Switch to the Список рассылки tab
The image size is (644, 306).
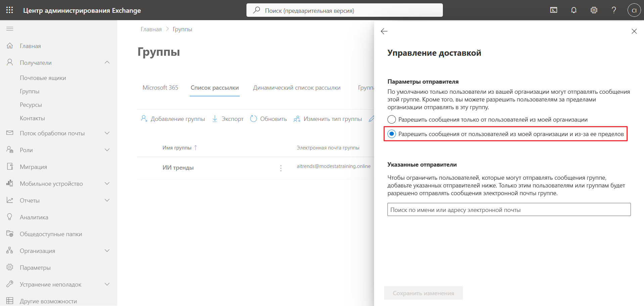215,88
